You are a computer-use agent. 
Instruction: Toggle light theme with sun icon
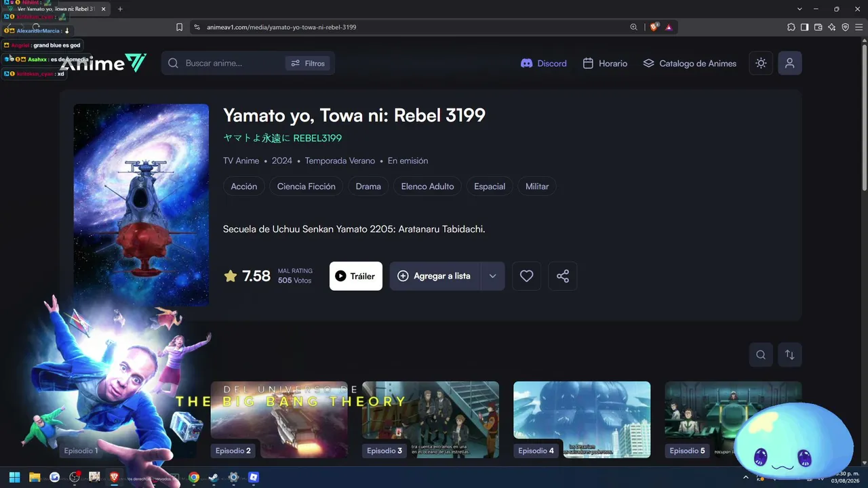pyautogui.click(x=761, y=63)
